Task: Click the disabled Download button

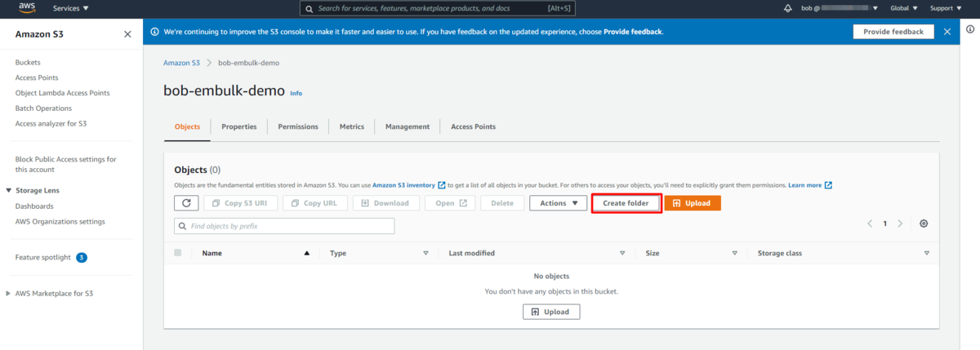Action: coord(386,203)
